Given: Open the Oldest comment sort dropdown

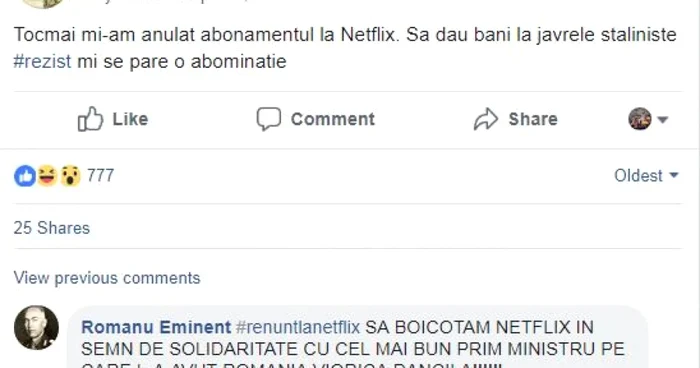Looking at the screenshot, I should tap(646, 176).
